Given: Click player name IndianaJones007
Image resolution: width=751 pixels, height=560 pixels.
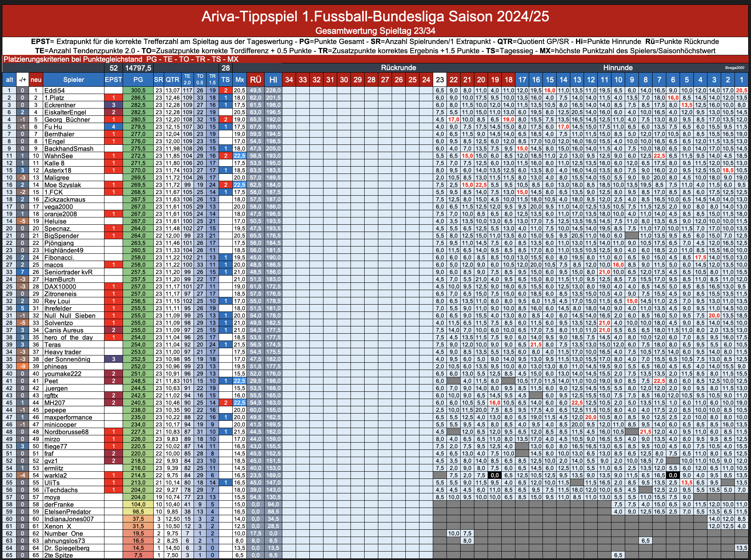Looking at the screenshot, I should [69, 519].
